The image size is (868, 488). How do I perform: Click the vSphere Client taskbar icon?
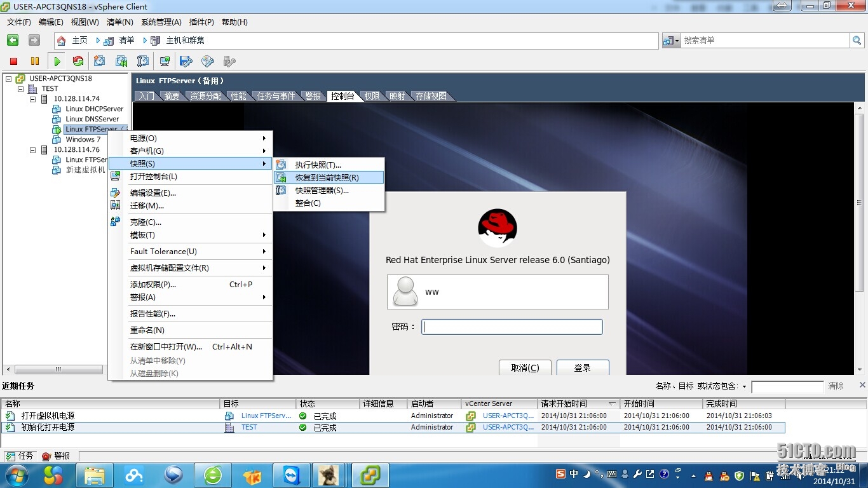point(370,475)
